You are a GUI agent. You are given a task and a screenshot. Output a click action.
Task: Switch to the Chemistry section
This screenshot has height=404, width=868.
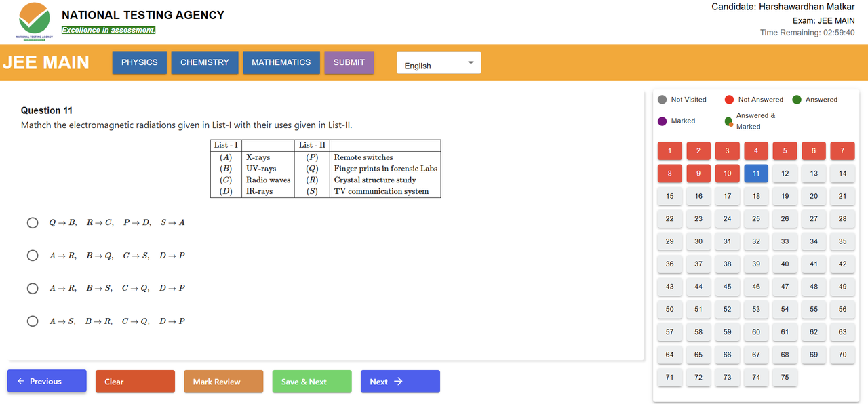point(205,62)
